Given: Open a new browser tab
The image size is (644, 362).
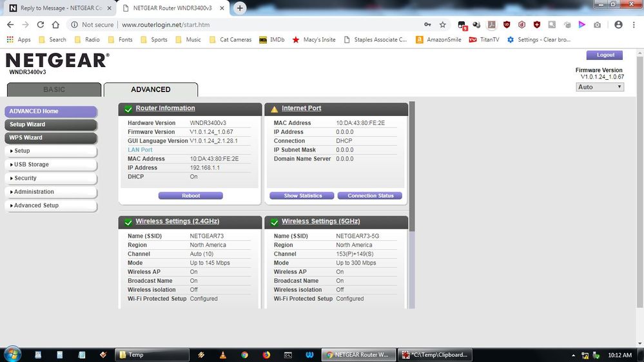Looking at the screenshot, I should coord(240,8).
